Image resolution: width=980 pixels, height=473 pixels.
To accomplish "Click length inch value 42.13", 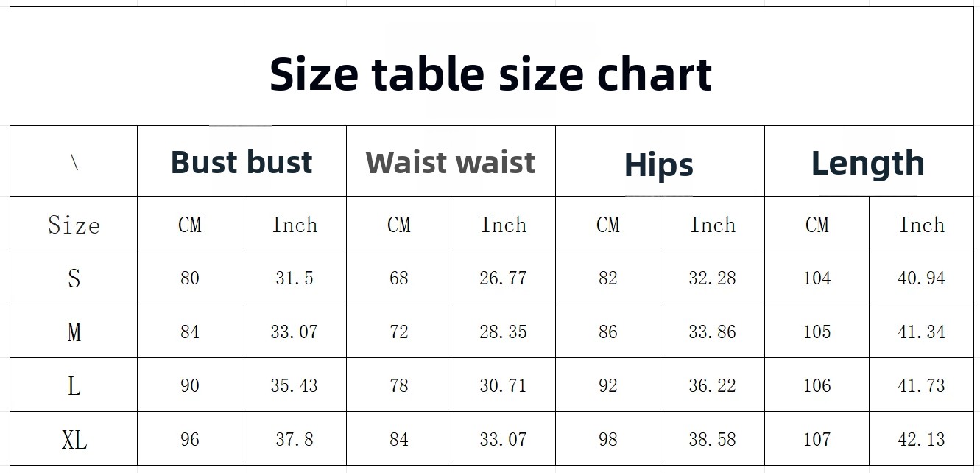I will (922, 439).
